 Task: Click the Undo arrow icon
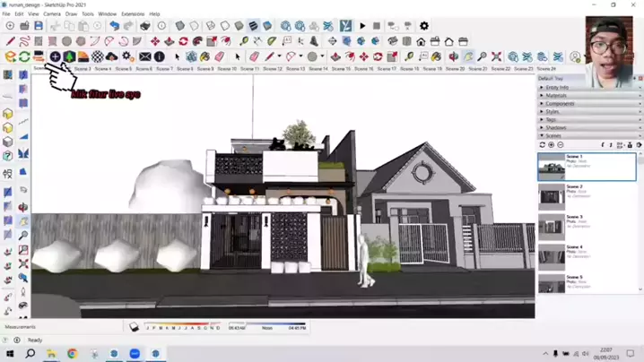point(114,26)
